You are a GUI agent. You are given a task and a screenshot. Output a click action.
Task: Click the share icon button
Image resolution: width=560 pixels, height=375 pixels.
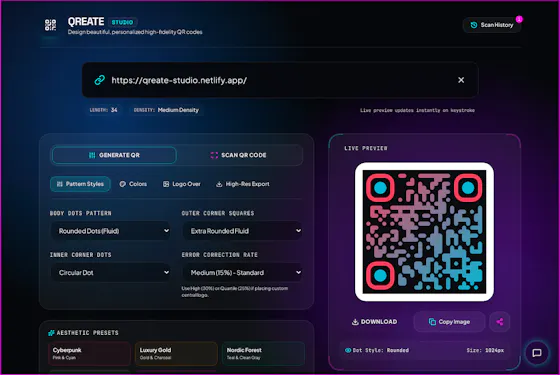[x=500, y=322]
